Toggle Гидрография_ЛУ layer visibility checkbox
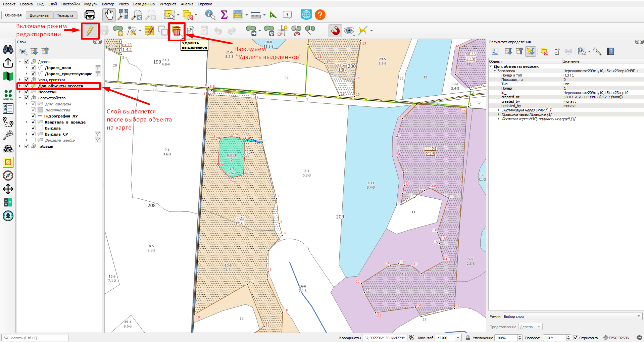The width and height of the screenshot is (644, 342). (33, 116)
